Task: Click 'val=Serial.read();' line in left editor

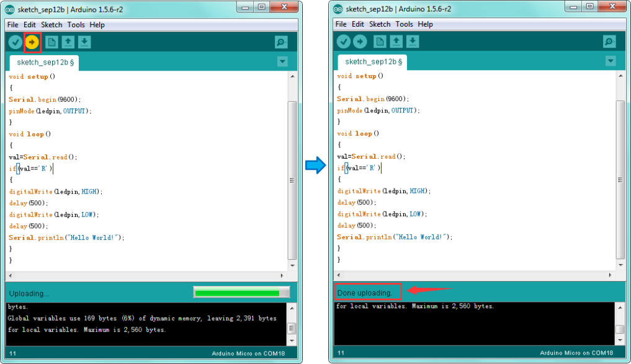Action: [x=43, y=157]
